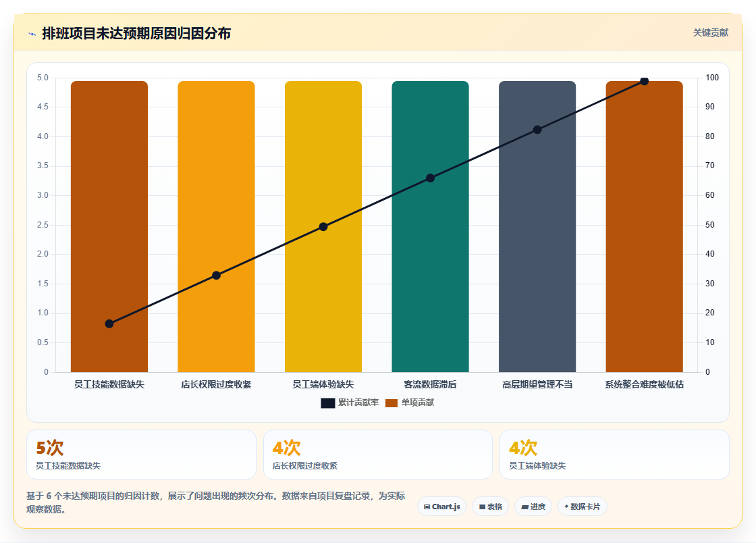Click the 5次 员工技能数据缺失 stat card
The width and height of the screenshot is (756, 543).
click(x=141, y=455)
